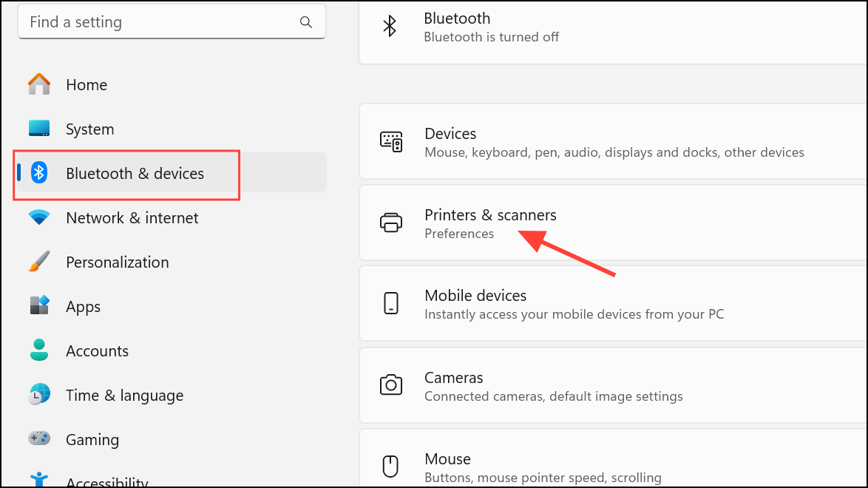Image resolution: width=868 pixels, height=488 pixels.
Task: Click the Accessibility figure icon
Action: pos(39,480)
